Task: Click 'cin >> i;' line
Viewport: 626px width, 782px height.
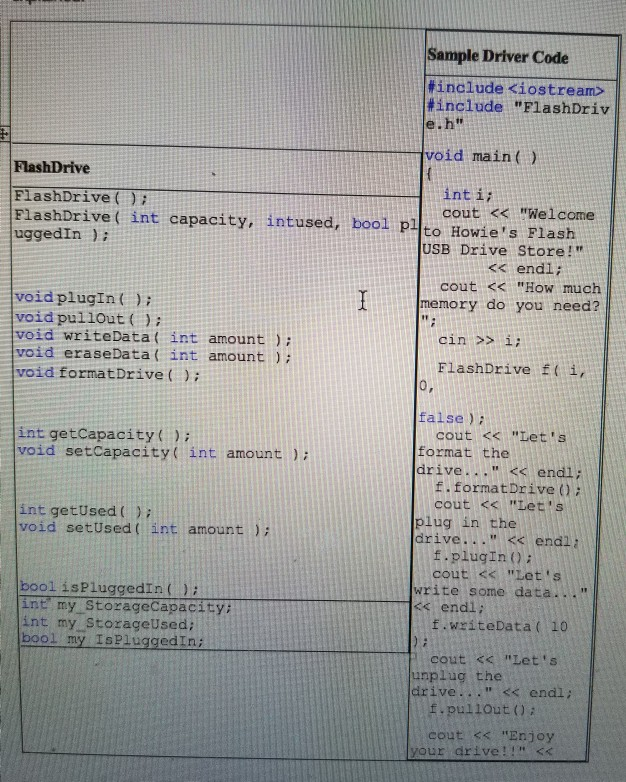Action: 479,341
